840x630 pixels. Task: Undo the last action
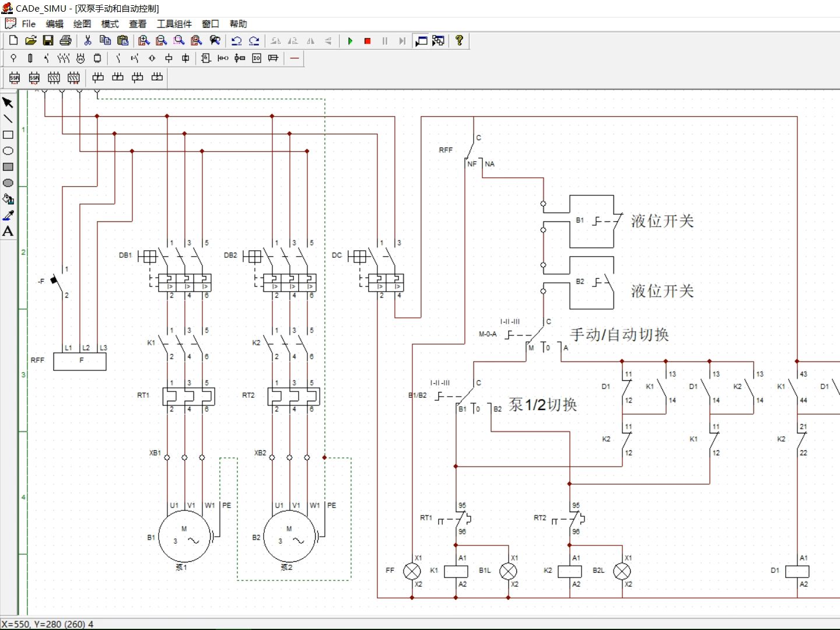click(x=237, y=41)
